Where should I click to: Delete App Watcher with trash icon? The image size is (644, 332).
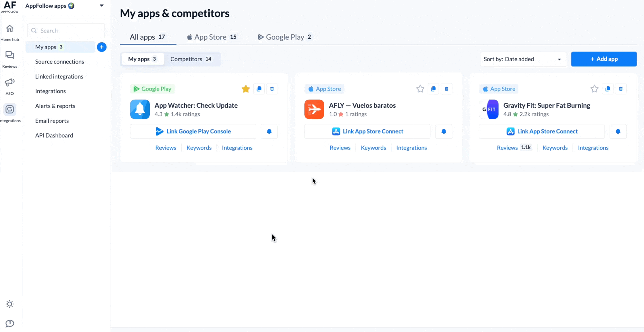click(x=272, y=89)
